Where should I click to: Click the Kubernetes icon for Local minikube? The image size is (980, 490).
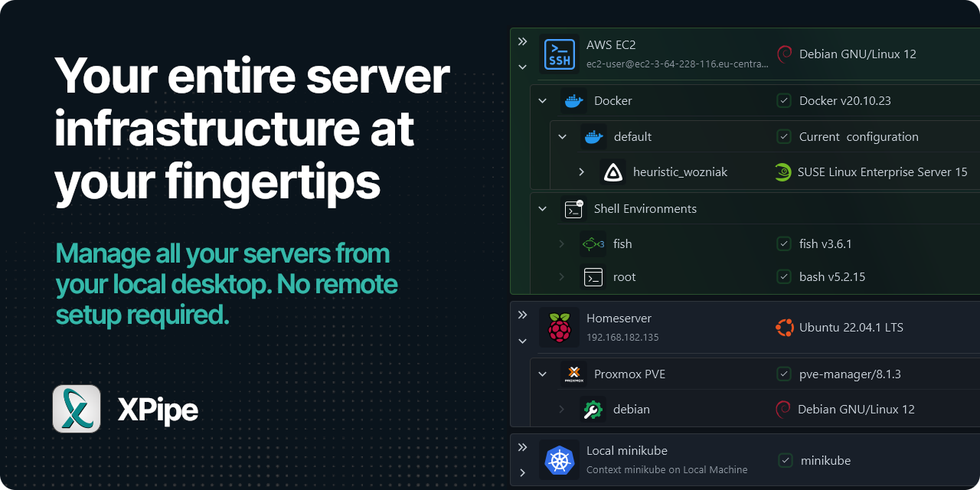point(560,460)
